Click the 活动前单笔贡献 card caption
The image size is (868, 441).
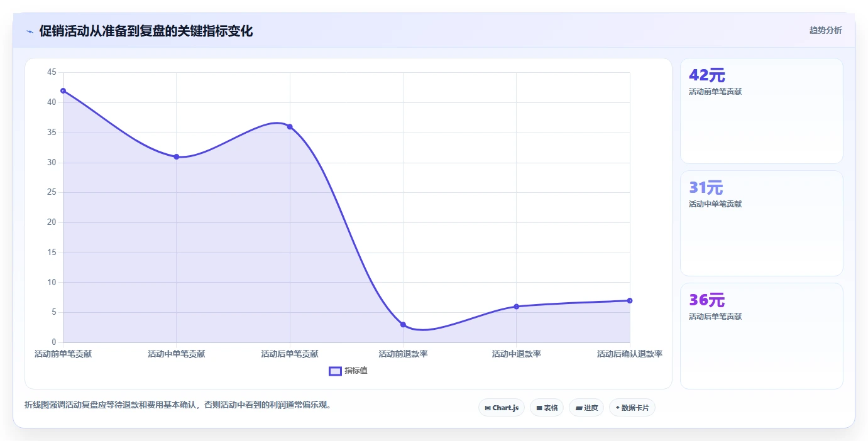pos(715,92)
